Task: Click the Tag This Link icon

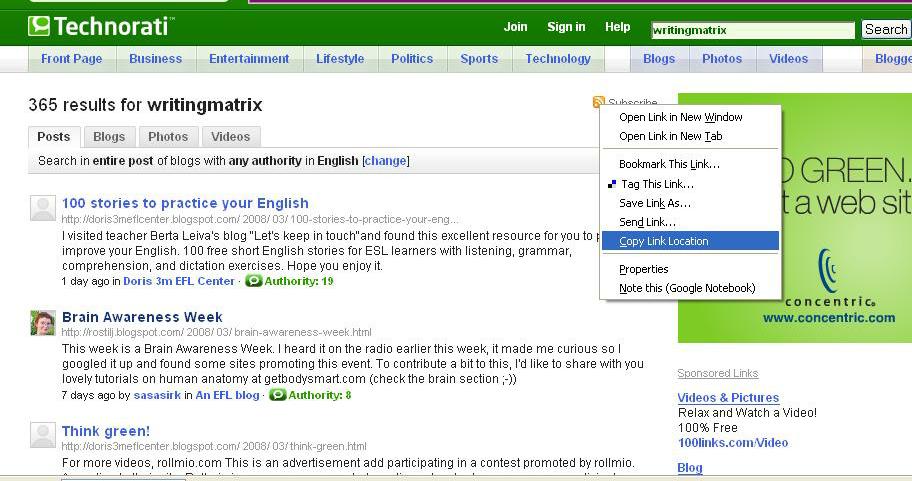Action: pos(611,184)
